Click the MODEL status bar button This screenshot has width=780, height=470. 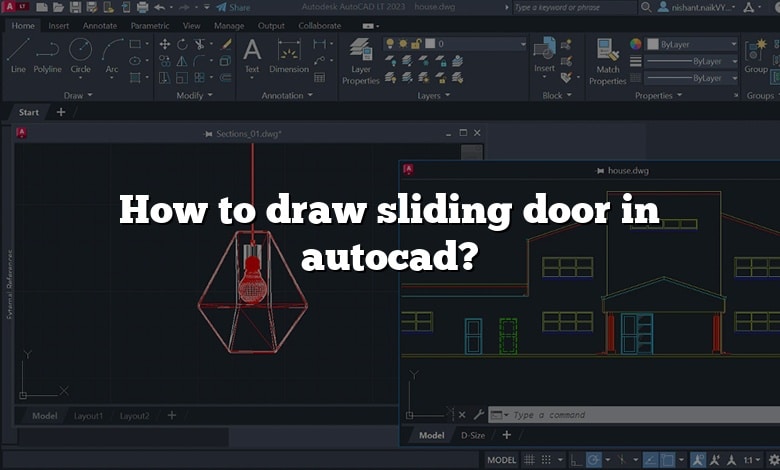pyautogui.click(x=501, y=460)
